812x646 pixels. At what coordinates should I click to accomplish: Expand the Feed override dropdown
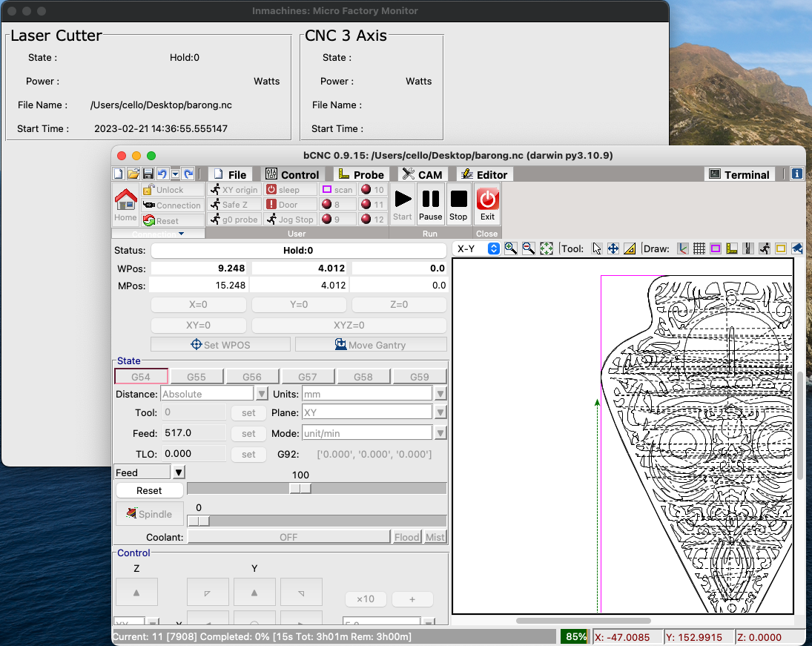point(179,472)
